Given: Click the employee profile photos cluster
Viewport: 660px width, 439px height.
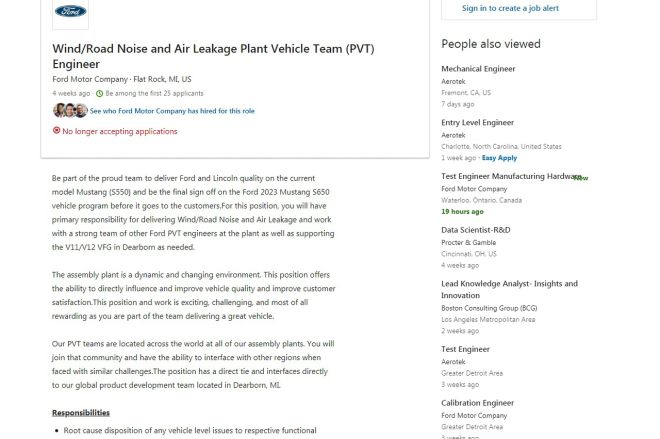Looking at the screenshot, I should point(70,111).
